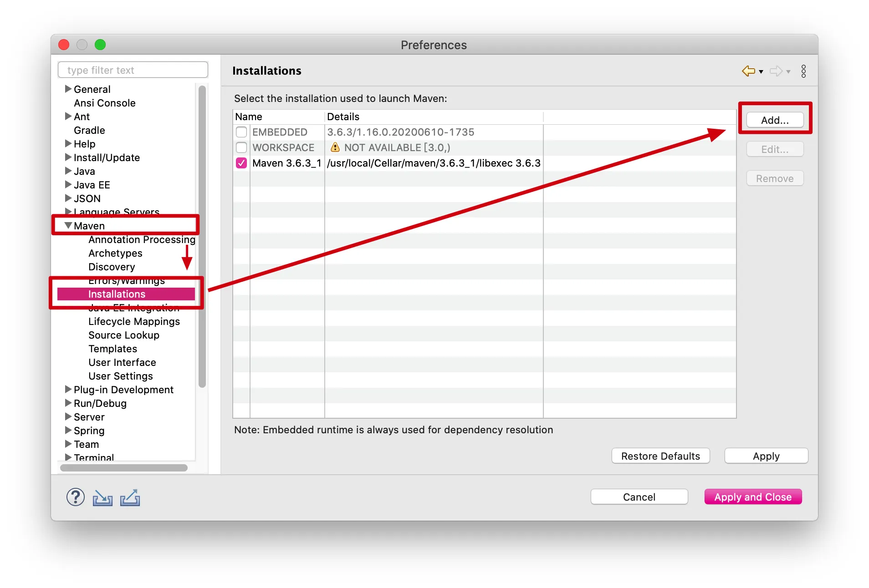Click the Apply button
Screen dimensions: 869x588
pos(766,456)
